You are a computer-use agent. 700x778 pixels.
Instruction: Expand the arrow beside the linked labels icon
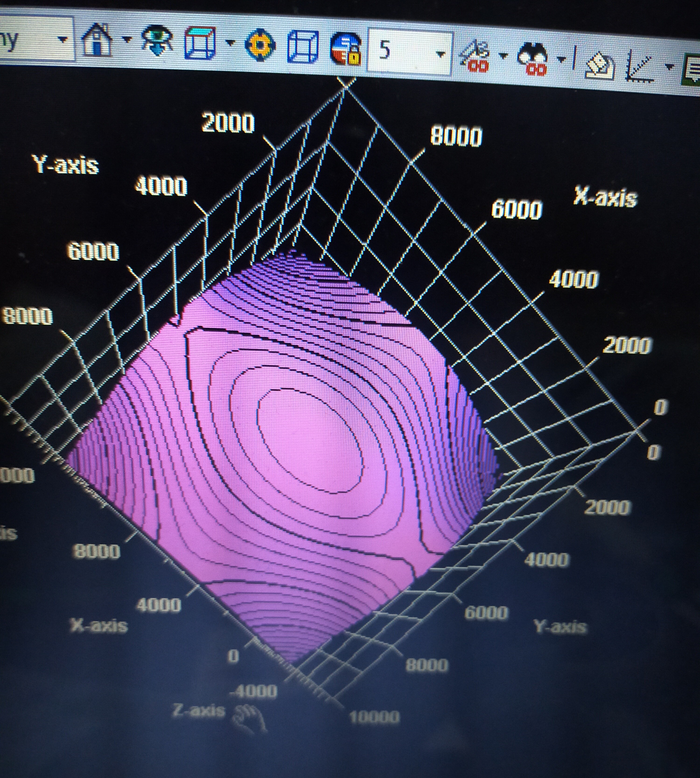tap(504, 56)
